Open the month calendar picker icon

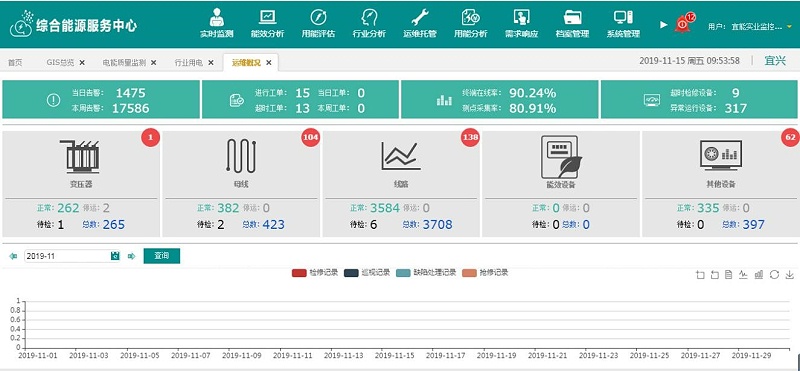115,256
